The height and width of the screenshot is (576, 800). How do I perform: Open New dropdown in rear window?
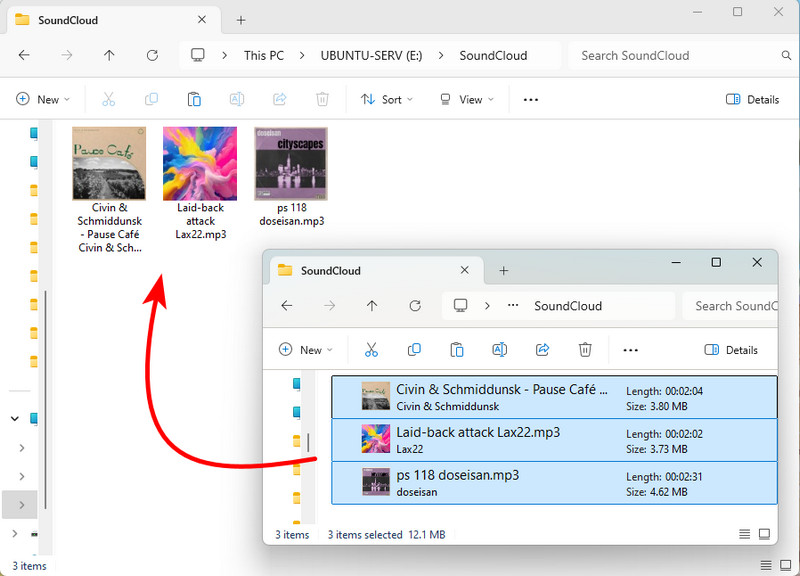point(43,99)
